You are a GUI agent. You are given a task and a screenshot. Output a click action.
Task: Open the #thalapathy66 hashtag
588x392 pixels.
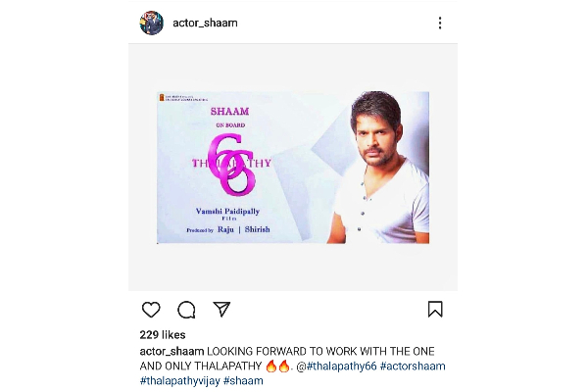pyautogui.click(x=342, y=367)
